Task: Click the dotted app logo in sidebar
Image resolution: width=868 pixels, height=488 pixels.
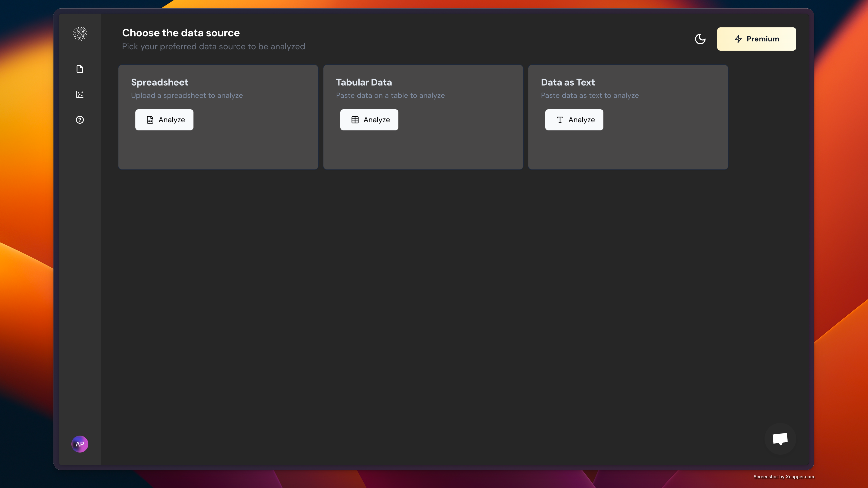Action: coord(80,34)
